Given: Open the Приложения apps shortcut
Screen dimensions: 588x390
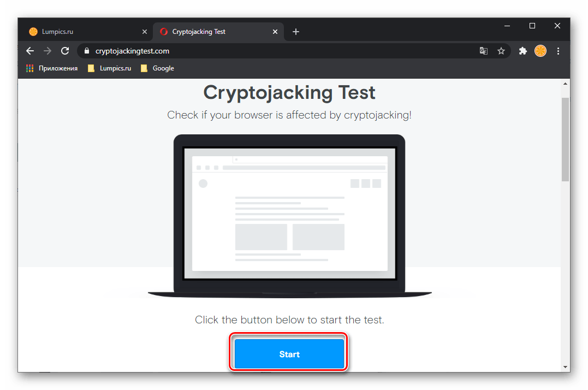Looking at the screenshot, I should coord(52,68).
